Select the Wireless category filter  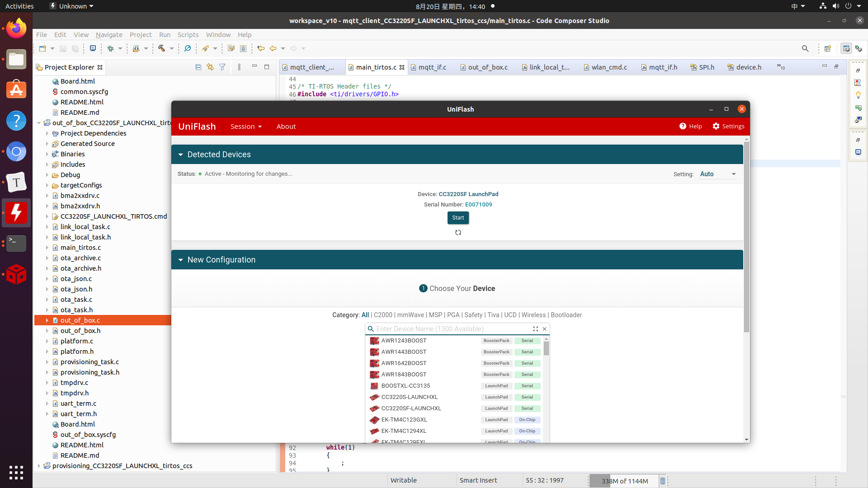(x=533, y=315)
